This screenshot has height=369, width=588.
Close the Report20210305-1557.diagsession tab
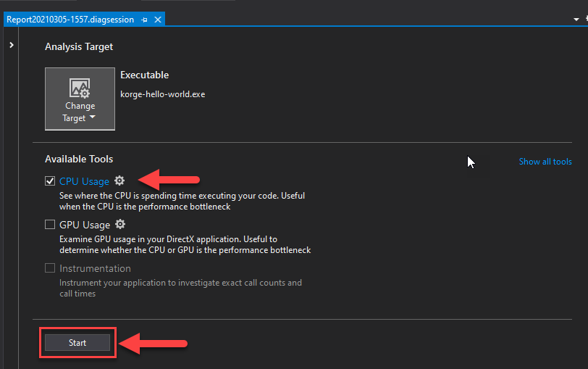click(x=158, y=20)
